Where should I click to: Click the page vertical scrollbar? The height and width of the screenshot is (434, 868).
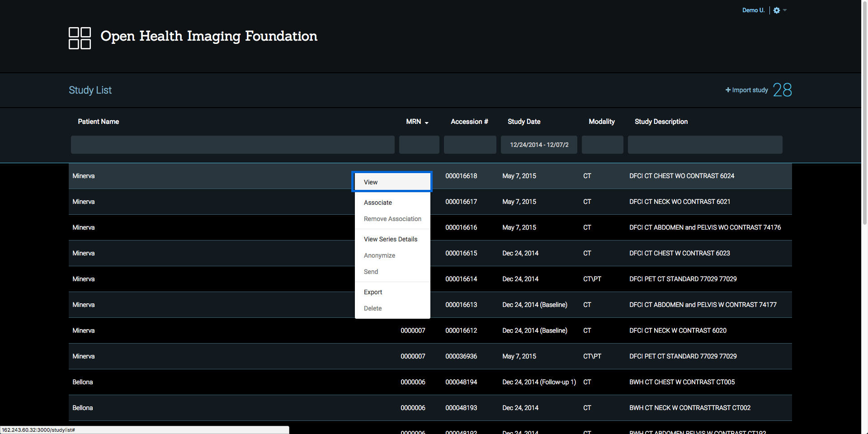[864, 113]
